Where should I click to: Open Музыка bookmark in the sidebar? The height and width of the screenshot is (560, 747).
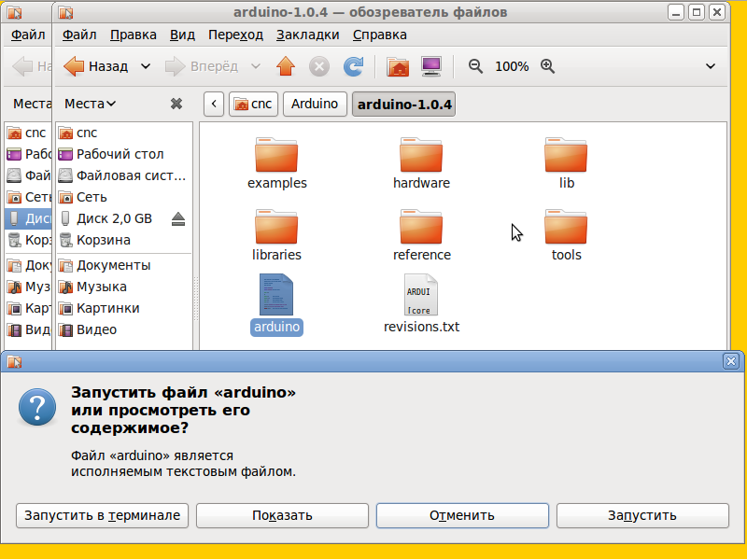[124, 287]
